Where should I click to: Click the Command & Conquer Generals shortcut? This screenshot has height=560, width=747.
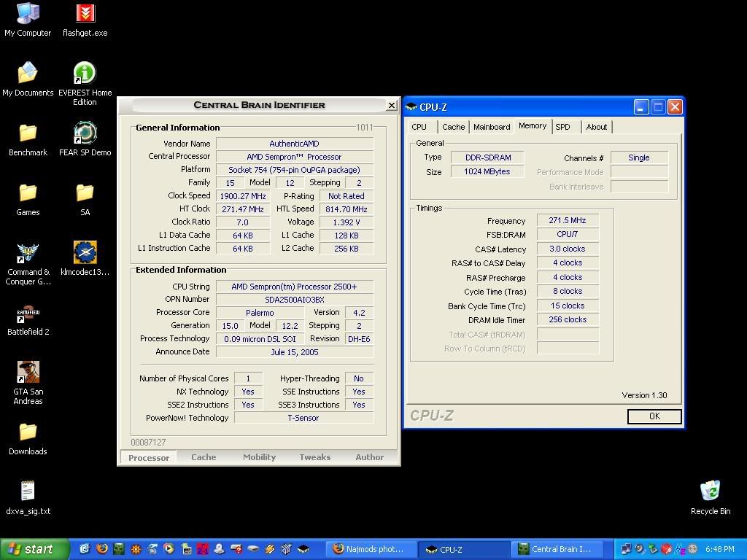click(x=28, y=253)
